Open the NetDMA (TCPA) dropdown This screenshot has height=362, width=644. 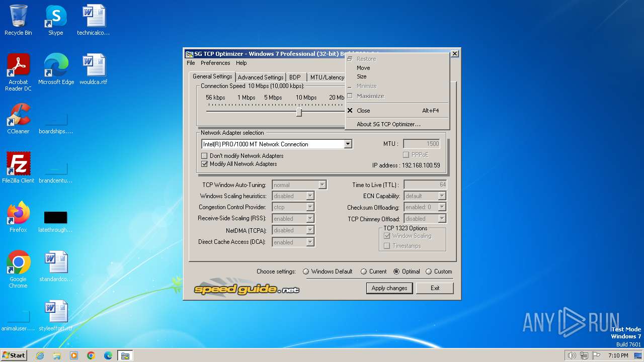310,230
